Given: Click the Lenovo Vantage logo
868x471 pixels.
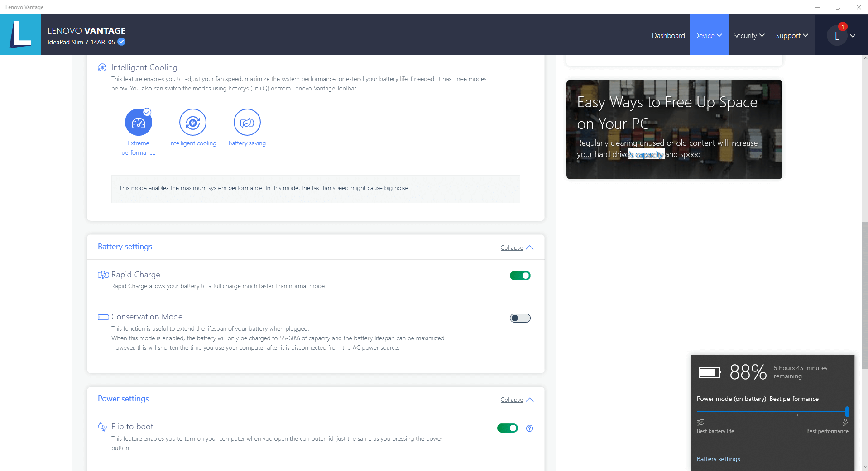Looking at the screenshot, I should pyautogui.click(x=20, y=35).
